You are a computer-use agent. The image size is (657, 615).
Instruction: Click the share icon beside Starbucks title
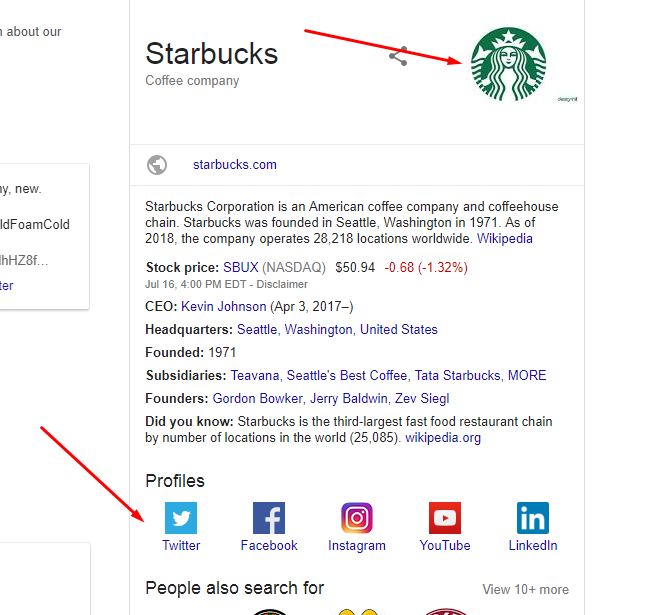pos(398,56)
